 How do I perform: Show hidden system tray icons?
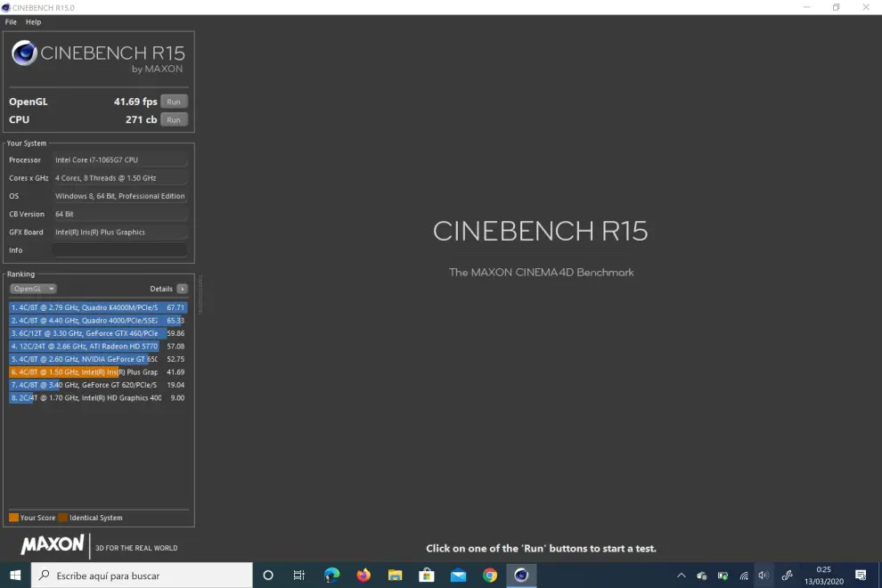(x=682, y=576)
